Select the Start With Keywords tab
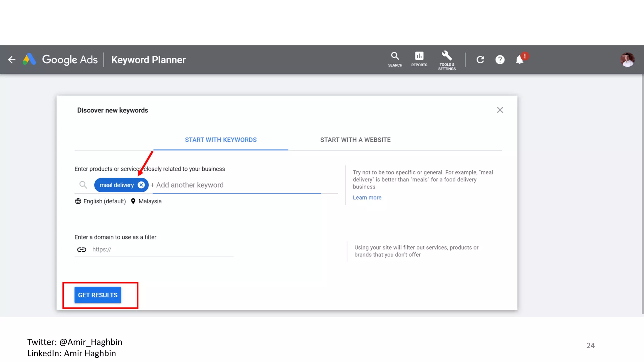 221,140
